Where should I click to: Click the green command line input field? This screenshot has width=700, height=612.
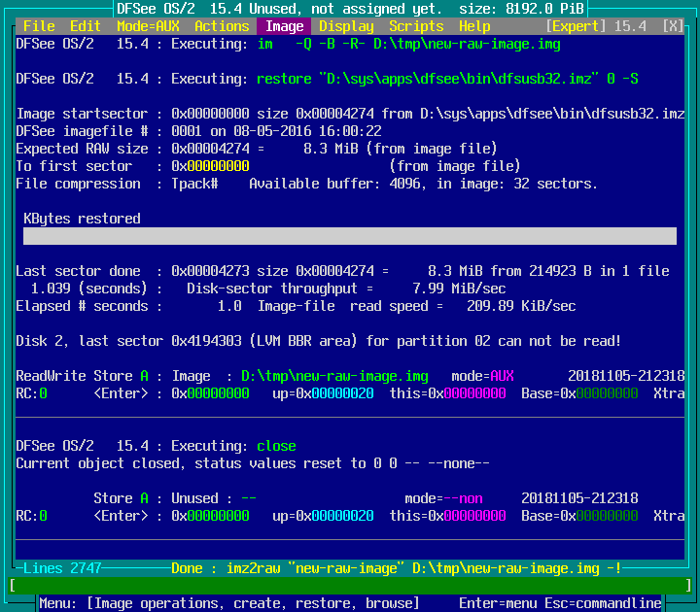click(350, 586)
